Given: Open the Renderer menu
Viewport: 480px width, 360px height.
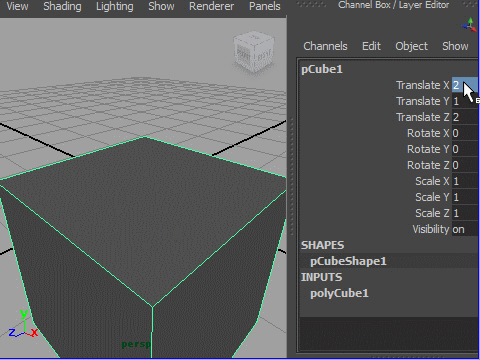Looking at the screenshot, I should (x=212, y=6).
